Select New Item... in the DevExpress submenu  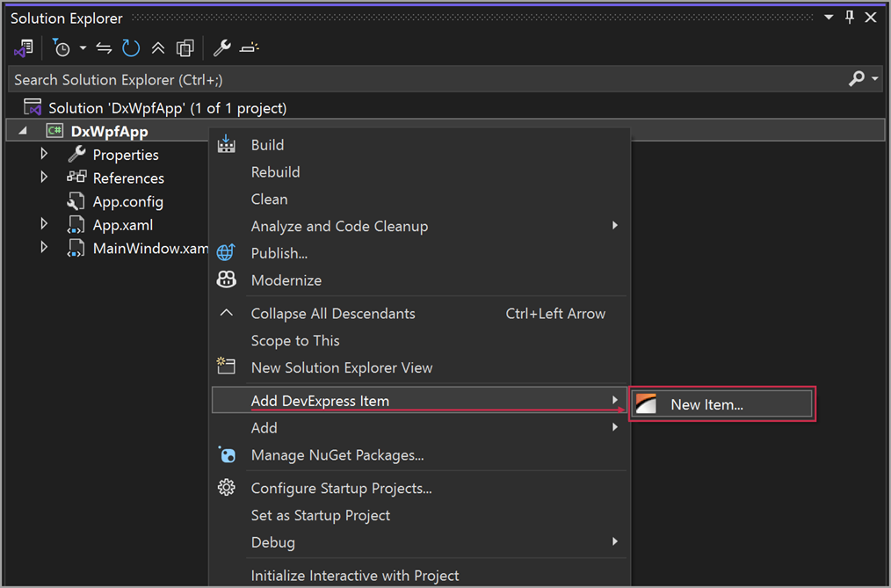tap(706, 404)
